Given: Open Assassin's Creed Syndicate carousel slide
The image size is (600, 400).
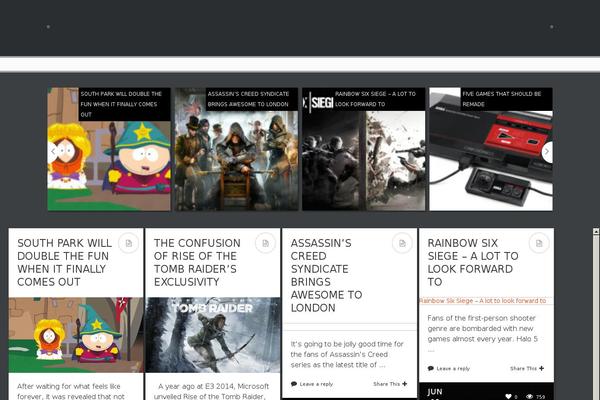Looking at the screenshot, I should click(x=236, y=149).
